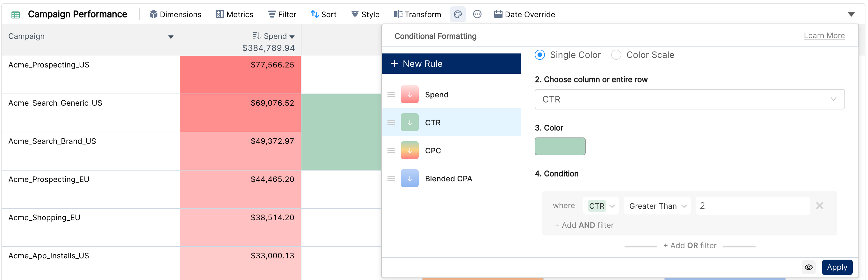Image resolution: width=868 pixels, height=280 pixels.
Task: Click the $384,789.94 total spend value
Action: [x=269, y=48]
